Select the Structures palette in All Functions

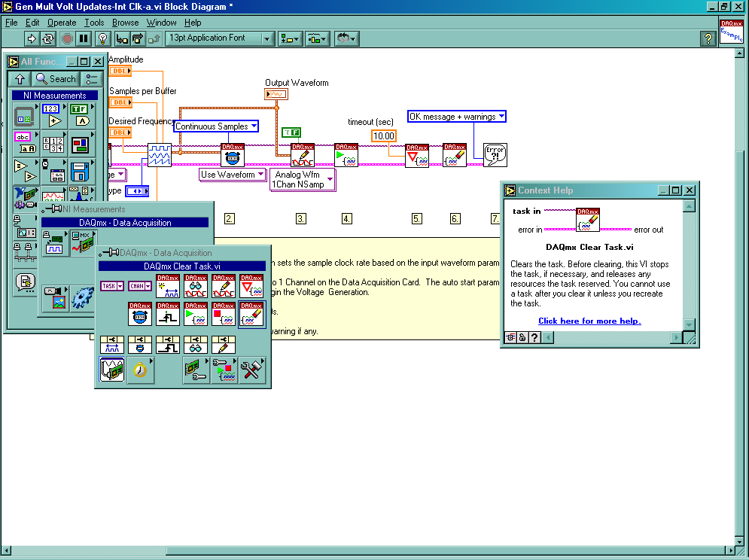pos(24,117)
